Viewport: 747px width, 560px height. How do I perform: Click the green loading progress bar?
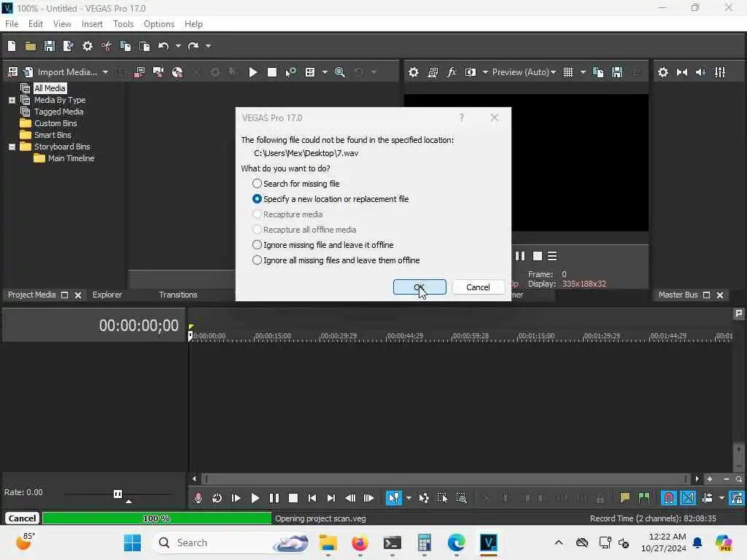[157, 518]
